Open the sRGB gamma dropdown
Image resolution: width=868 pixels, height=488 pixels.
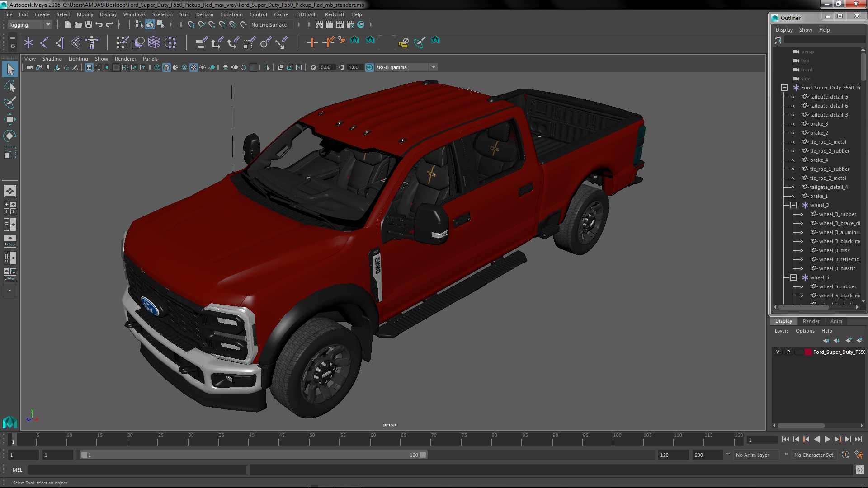coord(406,67)
